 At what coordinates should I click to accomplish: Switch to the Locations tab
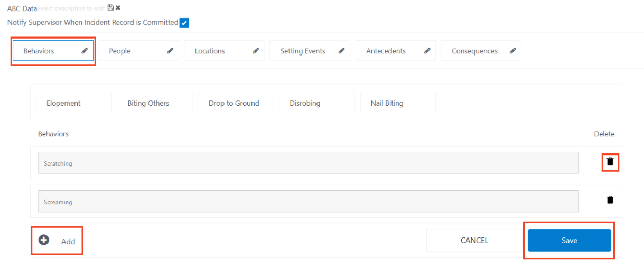[224, 51]
